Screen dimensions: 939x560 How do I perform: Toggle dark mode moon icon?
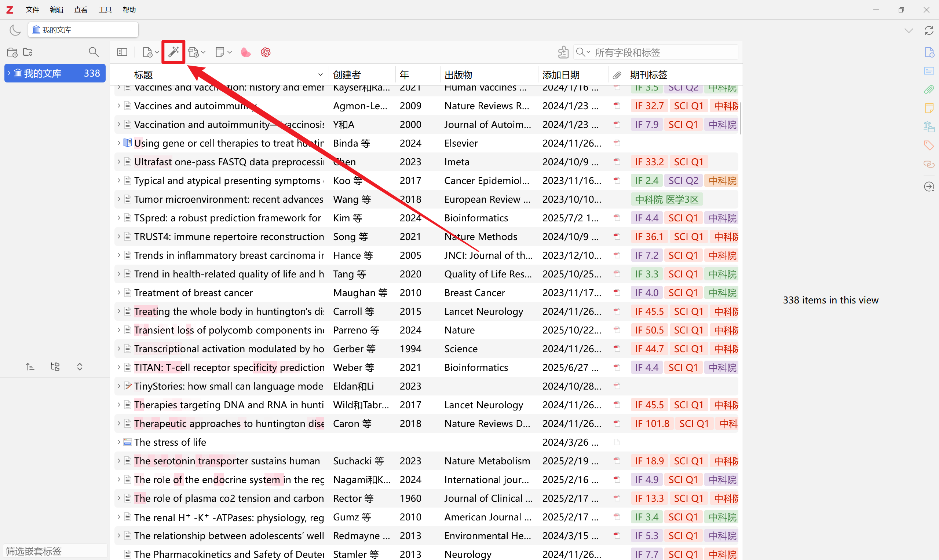(15, 30)
